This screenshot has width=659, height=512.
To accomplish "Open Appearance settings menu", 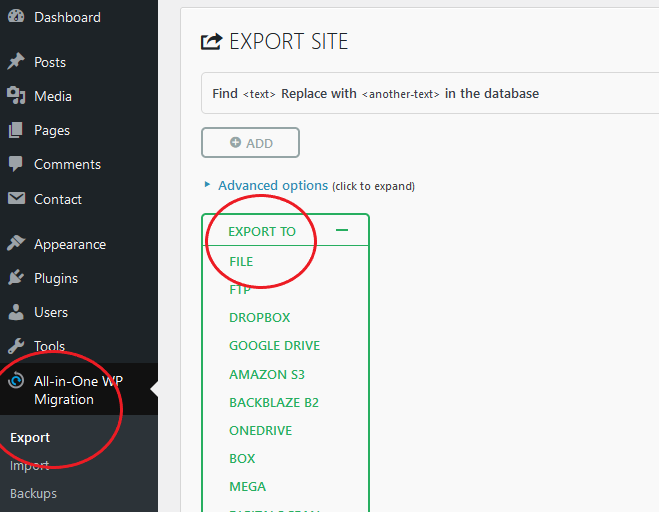I will tap(70, 244).
